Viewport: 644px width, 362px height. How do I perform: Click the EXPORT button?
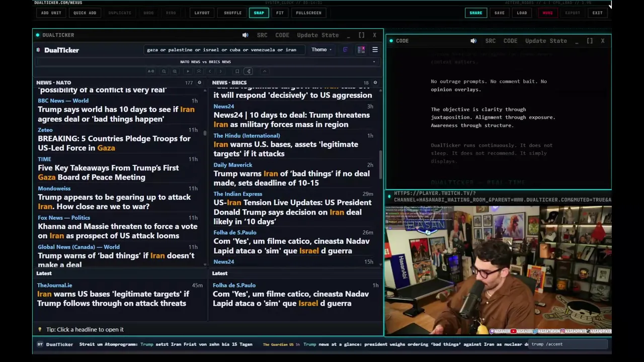point(573,13)
